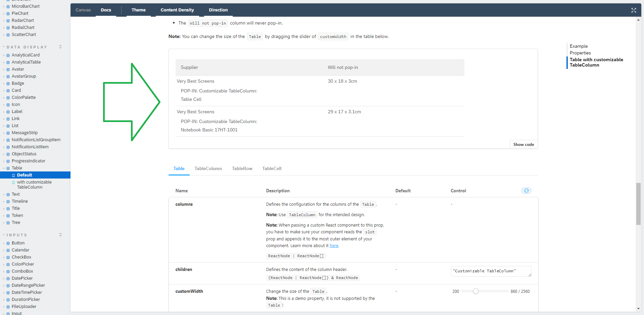The image size is (644, 315).
Task: Click 'Table with customizable TableColumn' anchor link
Action: click(x=596, y=62)
